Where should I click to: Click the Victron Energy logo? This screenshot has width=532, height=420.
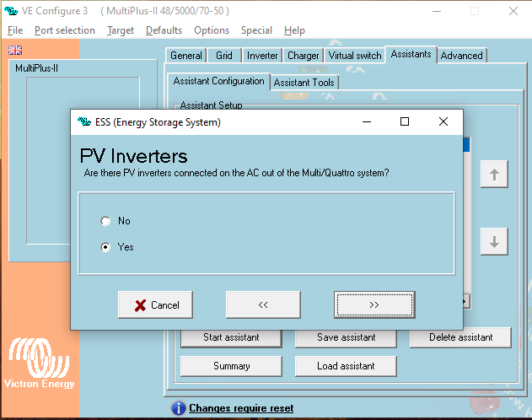pos(40,363)
